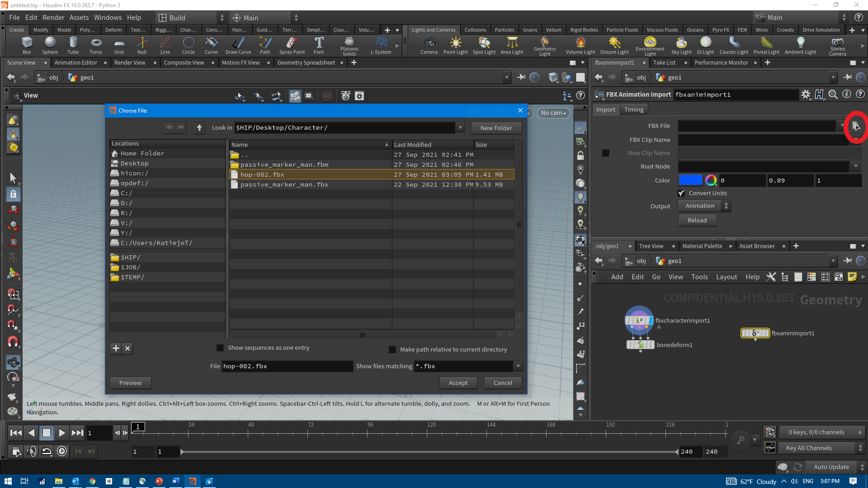The height and width of the screenshot is (488, 868).
Task: Click the New Folder button
Action: pyautogui.click(x=496, y=128)
